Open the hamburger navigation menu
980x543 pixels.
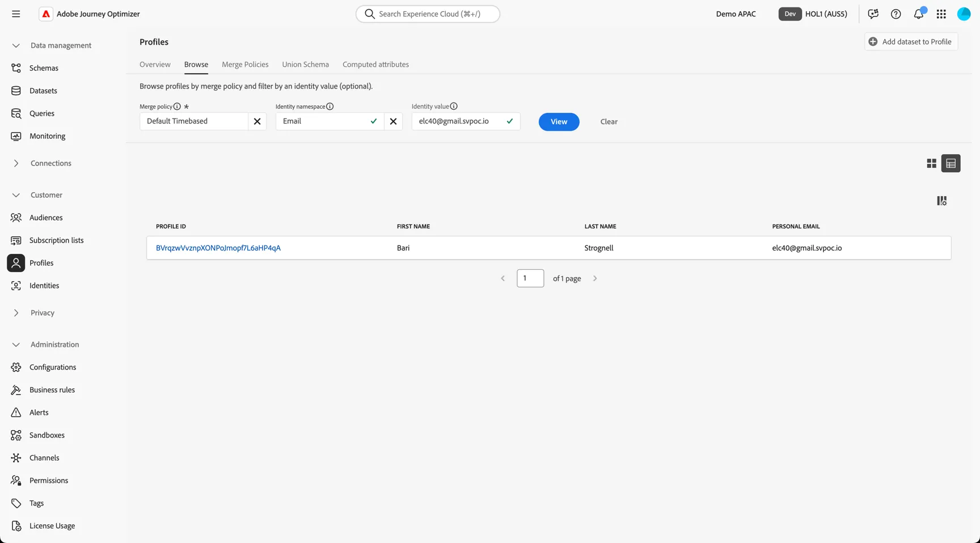(x=16, y=14)
